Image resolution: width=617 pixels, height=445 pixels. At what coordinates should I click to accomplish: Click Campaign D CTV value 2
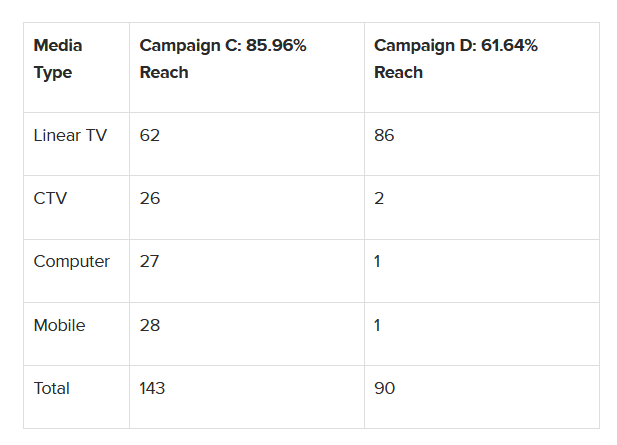tap(379, 198)
